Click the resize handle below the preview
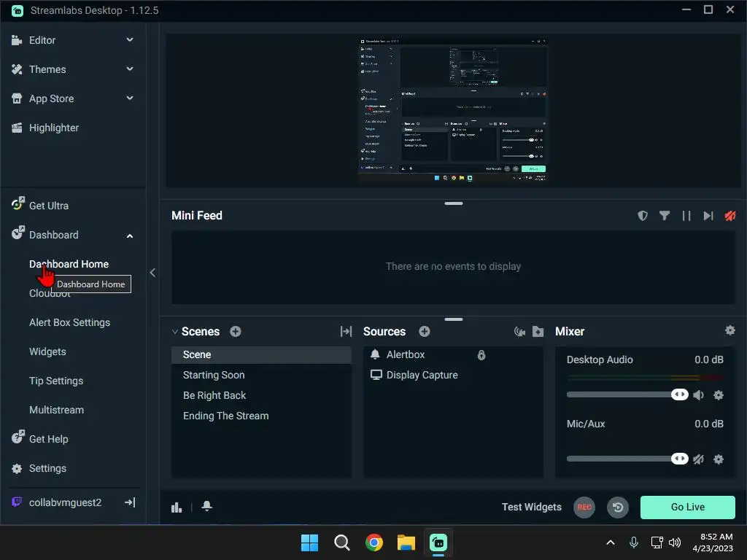747x560 pixels. tap(453, 203)
